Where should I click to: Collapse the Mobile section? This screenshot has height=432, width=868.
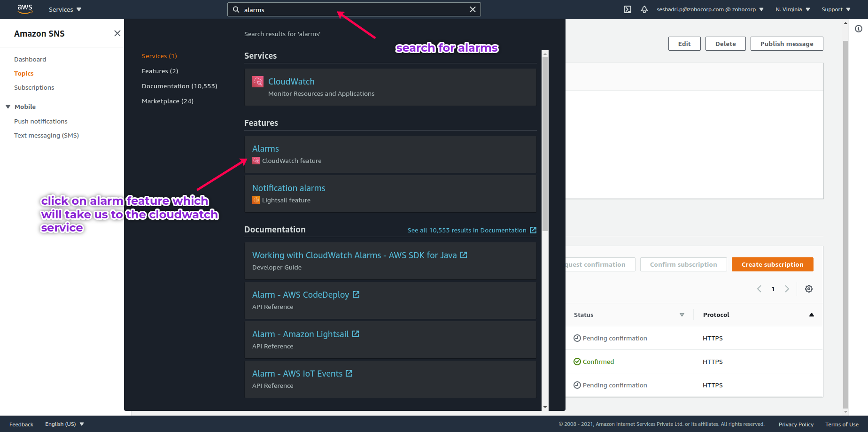pyautogui.click(x=8, y=107)
